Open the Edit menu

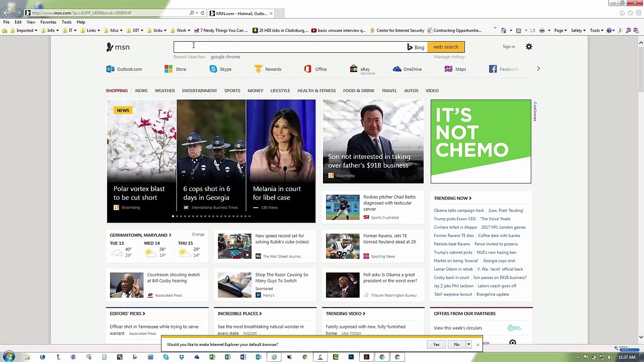(x=18, y=22)
